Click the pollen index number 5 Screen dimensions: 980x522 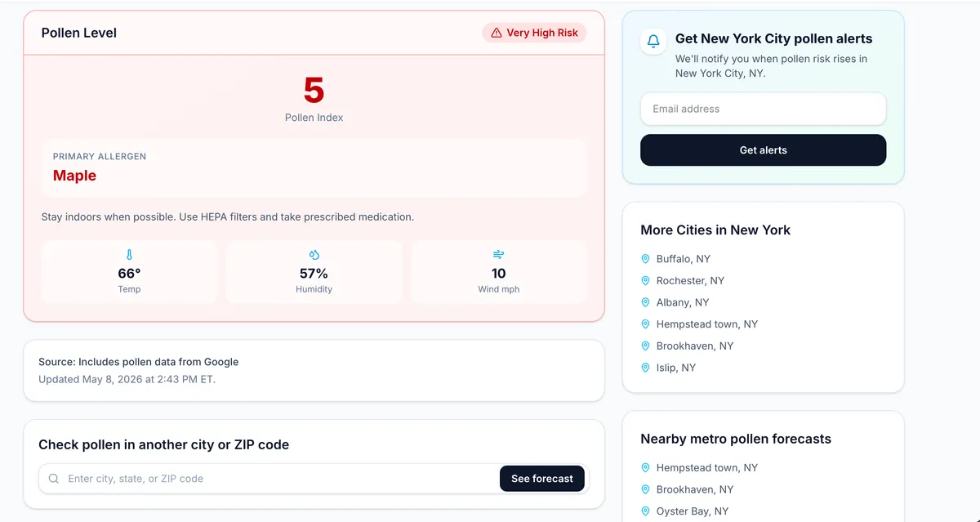pyautogui.click(x=314, y=90)
